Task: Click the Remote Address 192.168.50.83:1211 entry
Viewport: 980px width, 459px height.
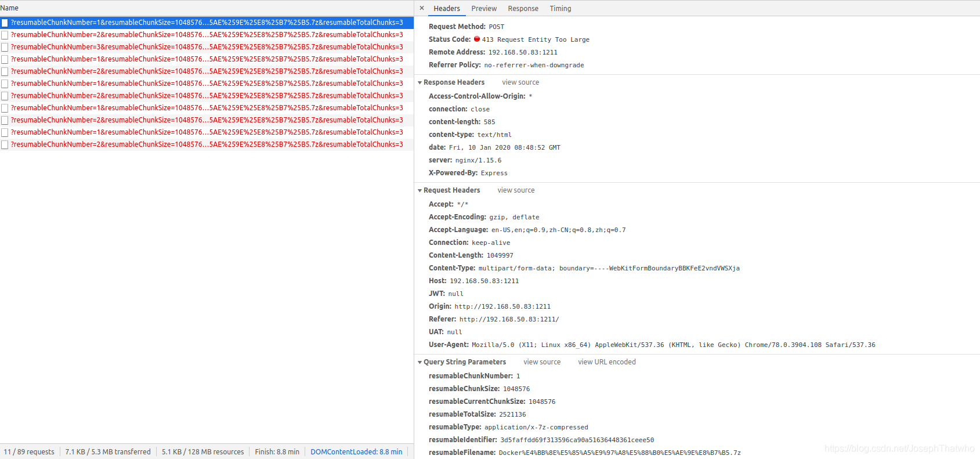Action: pyautogui.click(x=493, y=52)
